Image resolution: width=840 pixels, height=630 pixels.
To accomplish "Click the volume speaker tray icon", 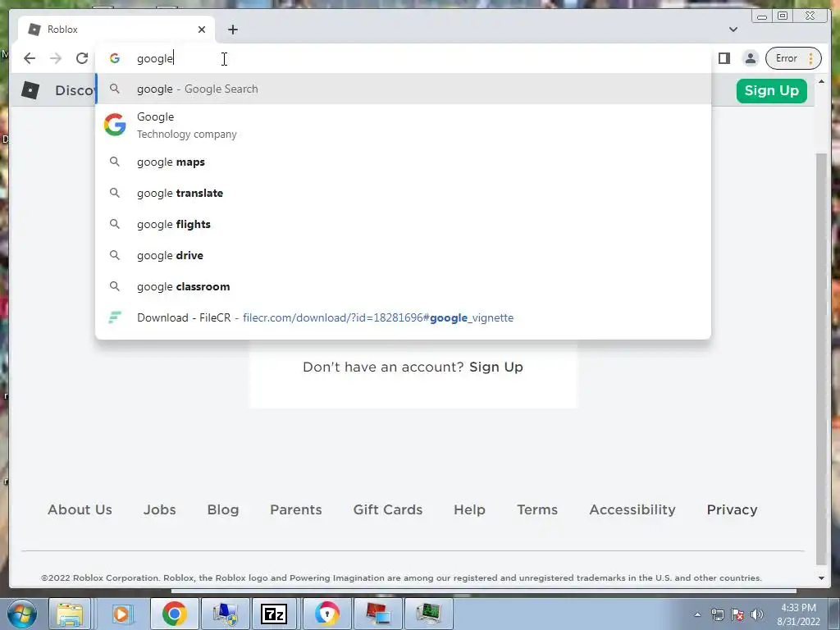I will point(757,614).
